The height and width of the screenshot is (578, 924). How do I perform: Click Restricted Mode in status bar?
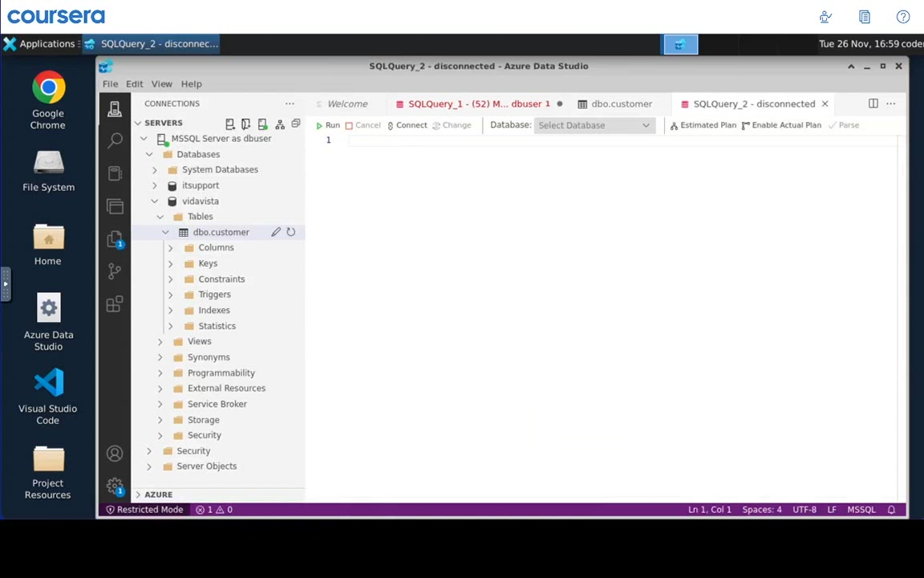pyautogui.click(x=144, y=510)
